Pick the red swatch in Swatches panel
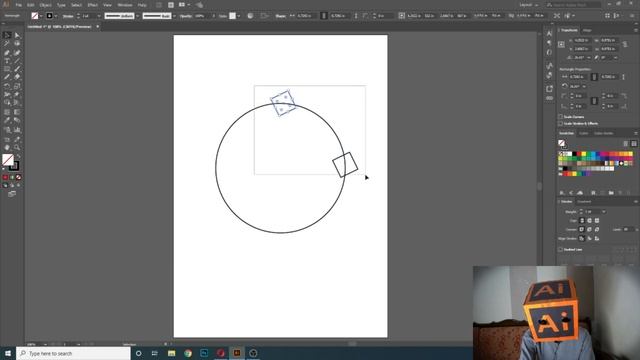This screenshot has height=360, width=640. 579,154
